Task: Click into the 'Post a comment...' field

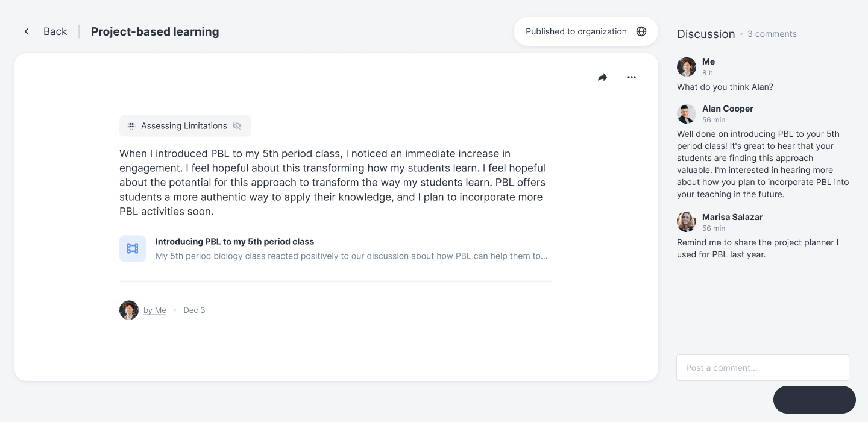Action: (763, 368)
